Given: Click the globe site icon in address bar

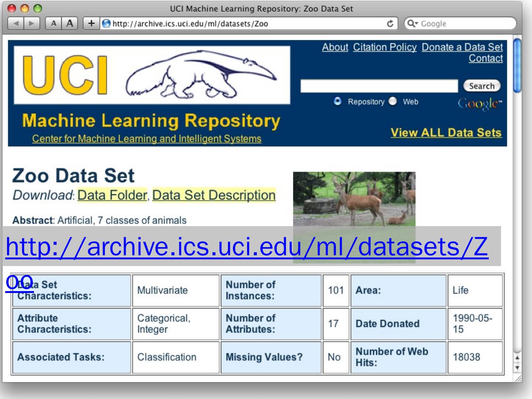Looking at the screenshot, I should click(106, 24).
